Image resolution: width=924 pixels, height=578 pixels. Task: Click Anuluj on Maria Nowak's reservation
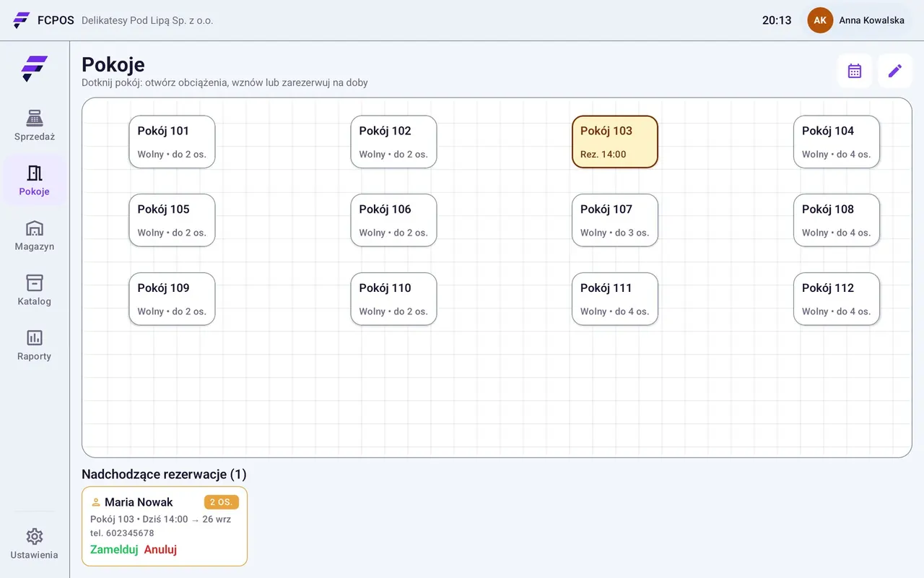[x=160, y=549]
